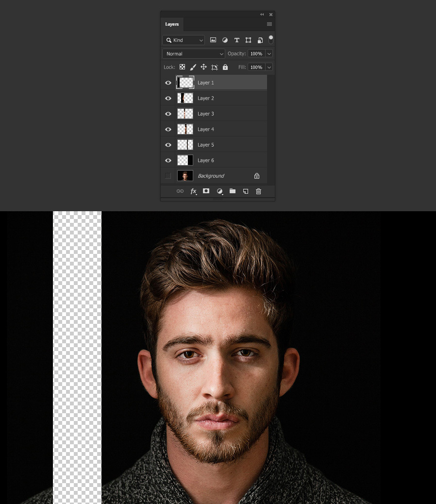Lock transparent pixels icon

(182, 67)
